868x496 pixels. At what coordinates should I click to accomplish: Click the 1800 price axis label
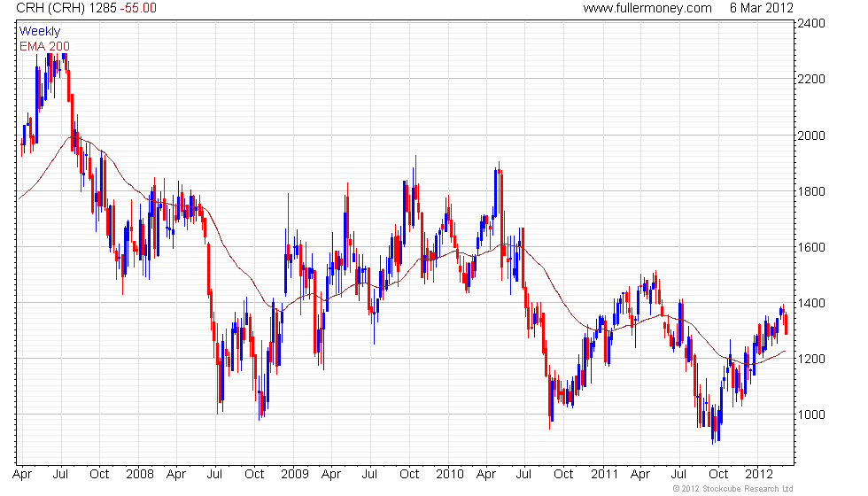tap(811, 191)
